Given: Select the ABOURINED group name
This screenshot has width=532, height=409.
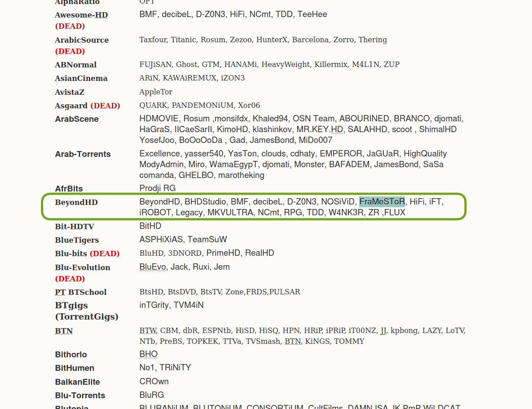Looking at the screenshot, I should point(364,119).
